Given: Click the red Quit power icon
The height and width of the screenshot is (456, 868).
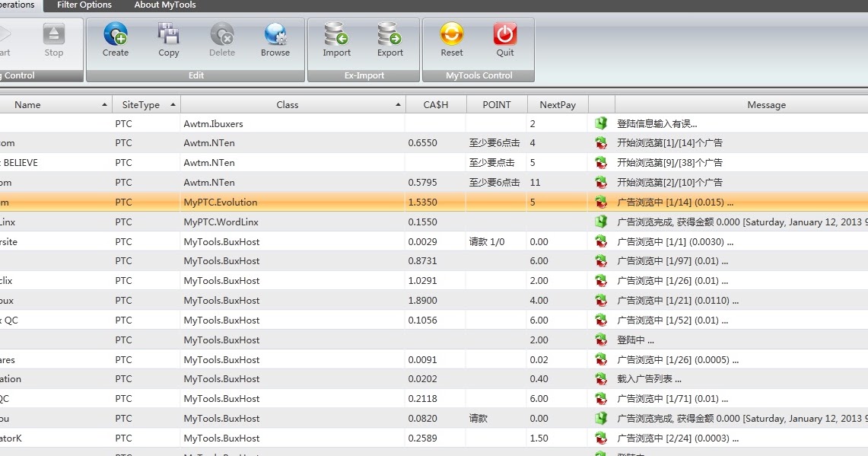Looking at the screenshot, I should [x=505, y=33].
